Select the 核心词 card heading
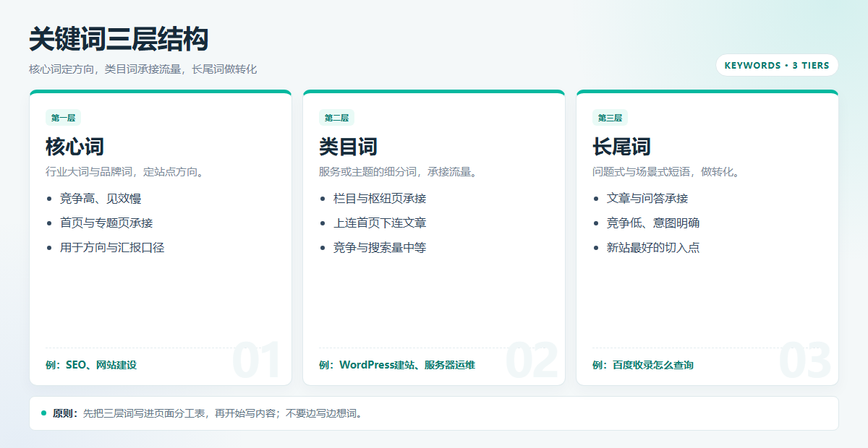Viewport: 868px width, 448px height. point(75,147)
